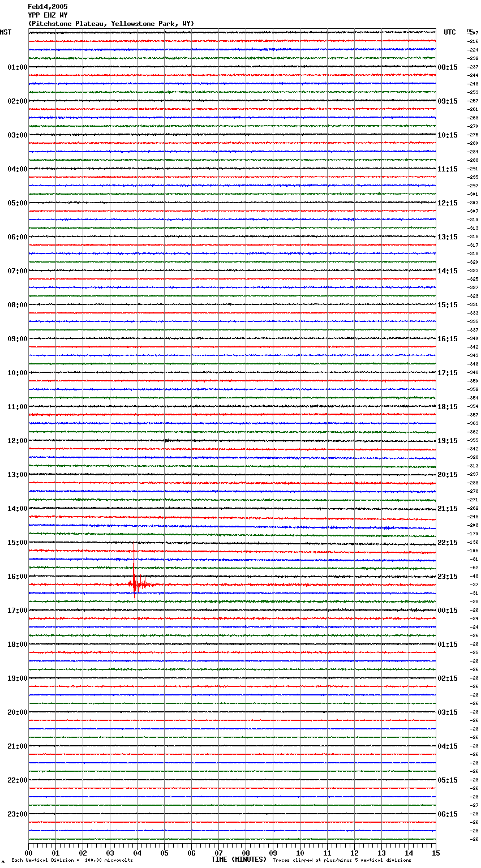Click the -62 DC offset value
This screenshot has width=481, height=868.
474,568
